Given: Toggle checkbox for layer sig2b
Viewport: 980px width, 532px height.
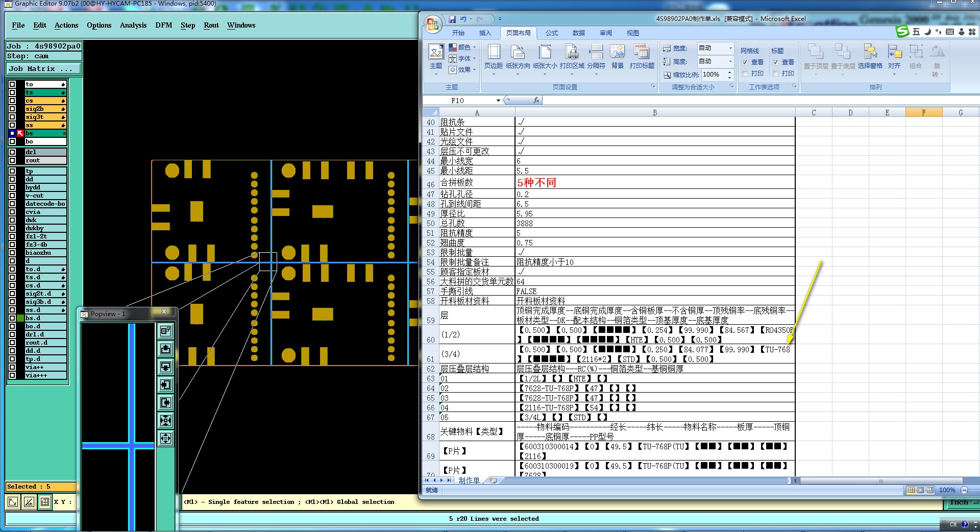Looking at the screenshot, I should point(12,109).
